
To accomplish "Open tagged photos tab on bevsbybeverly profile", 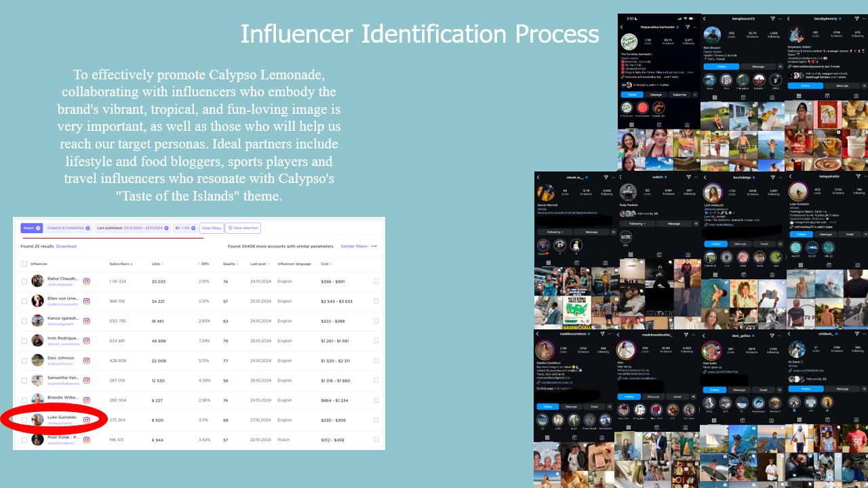I will tap(856, 96).
